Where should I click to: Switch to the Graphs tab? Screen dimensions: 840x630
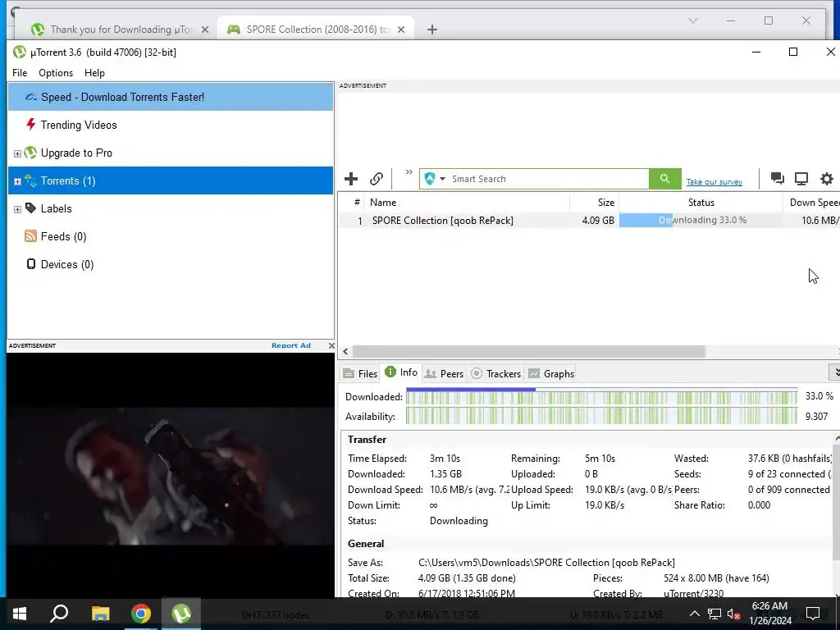[551, 374]
